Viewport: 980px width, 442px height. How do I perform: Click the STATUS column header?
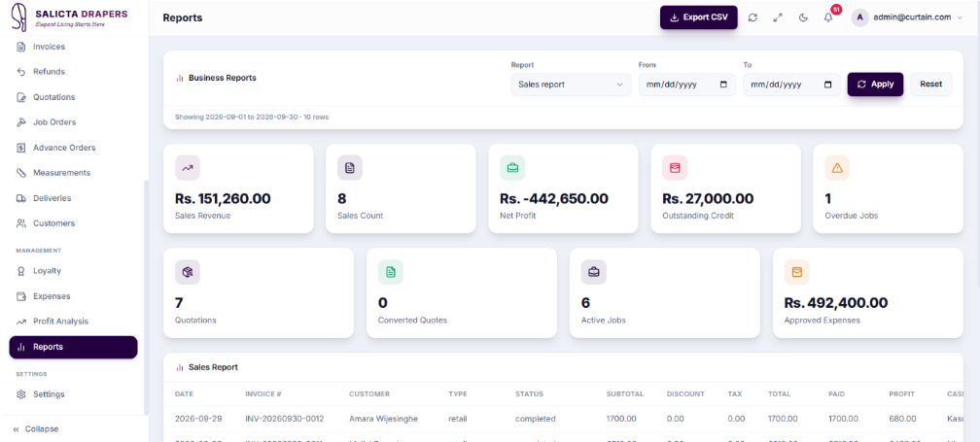coord(529,394)
